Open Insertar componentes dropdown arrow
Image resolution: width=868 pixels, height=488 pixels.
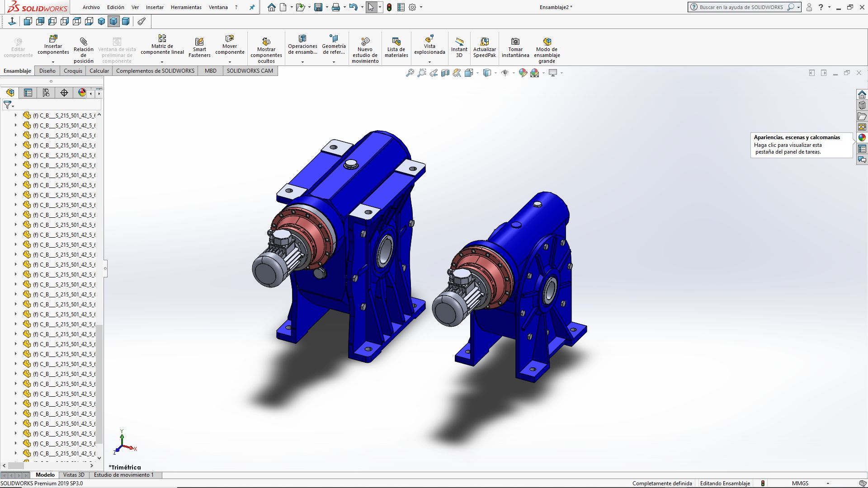click(53, 62)
